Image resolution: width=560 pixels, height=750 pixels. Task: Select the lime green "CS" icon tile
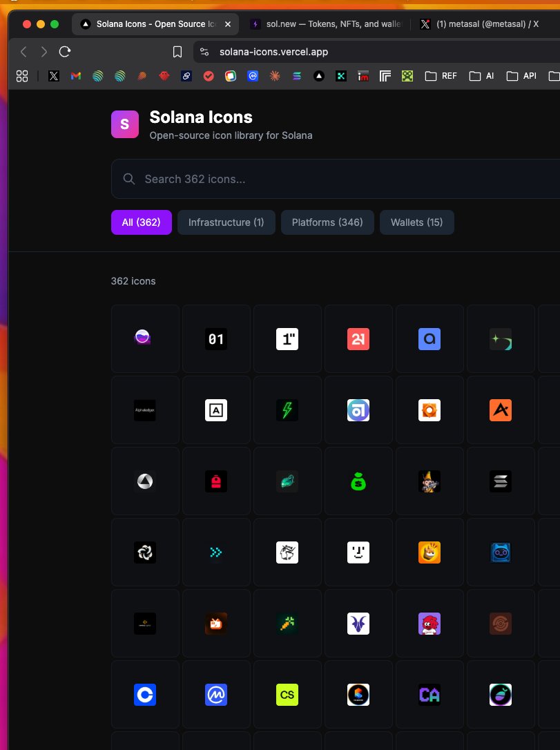point(287,695)
